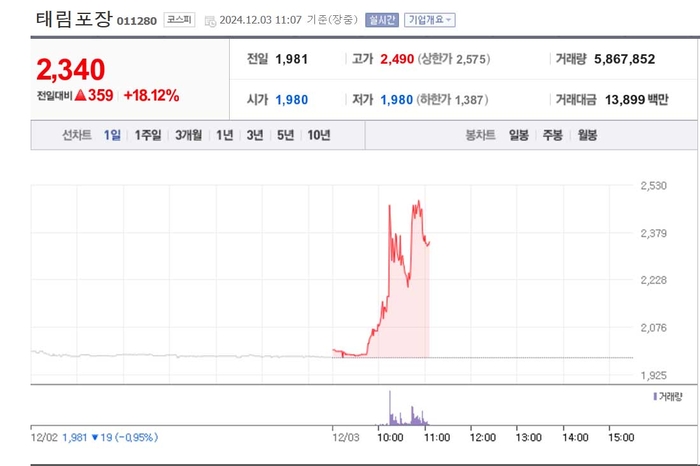Image resolution: width=700 pixels, height=466 pixels.
Task: Click the change value 359
Action: [x=100, y=95]
